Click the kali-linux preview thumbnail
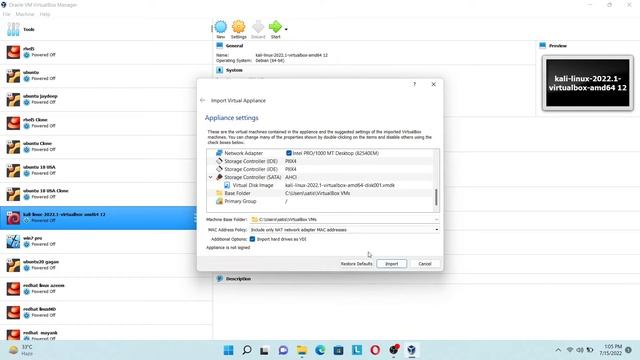The image size is (640, 360). click(588, 83)
